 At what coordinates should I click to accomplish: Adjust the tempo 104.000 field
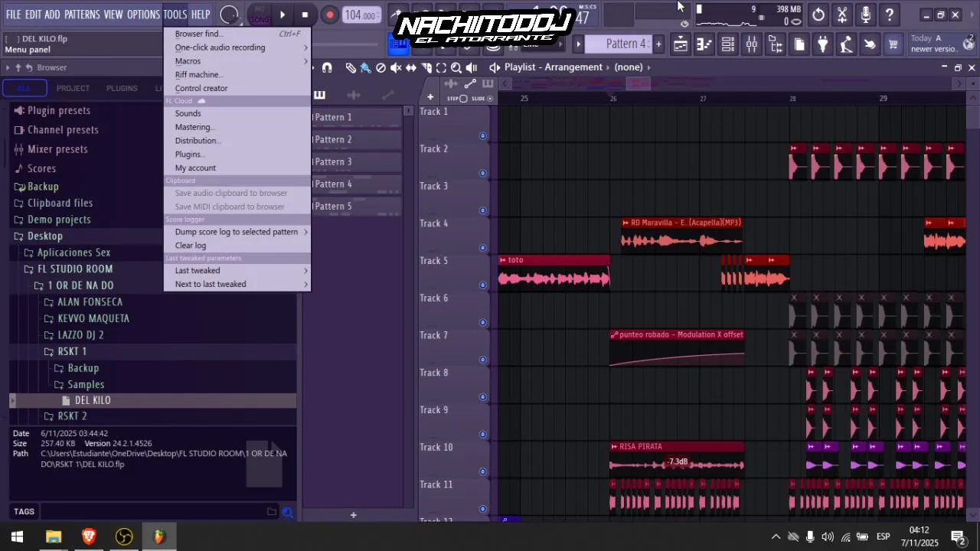360,15
